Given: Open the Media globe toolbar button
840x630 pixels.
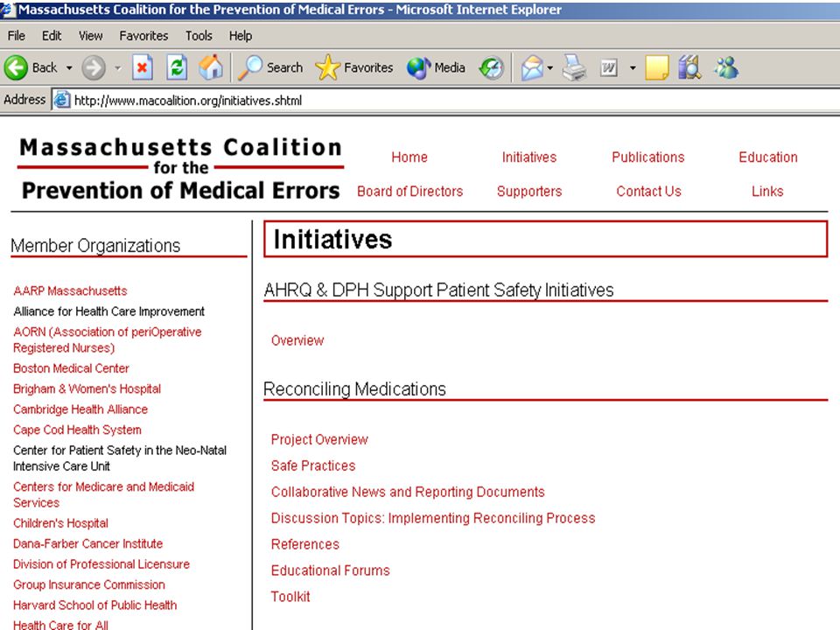Looking at the screenshot, I should 436,68.
